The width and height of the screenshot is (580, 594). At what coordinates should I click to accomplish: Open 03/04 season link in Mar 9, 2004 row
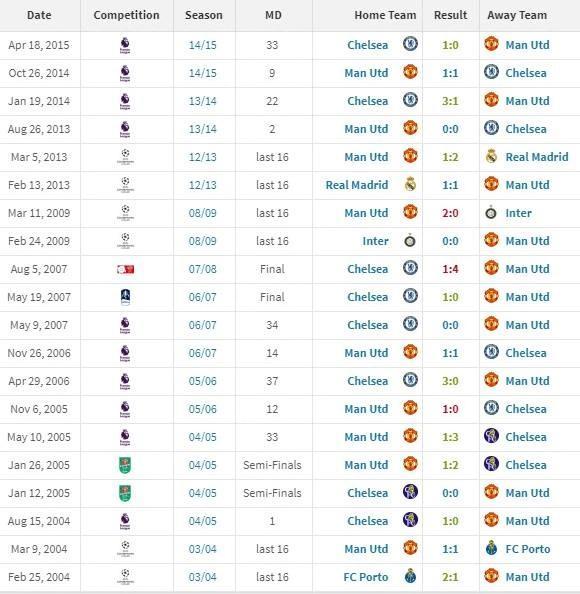coord(203,549)
